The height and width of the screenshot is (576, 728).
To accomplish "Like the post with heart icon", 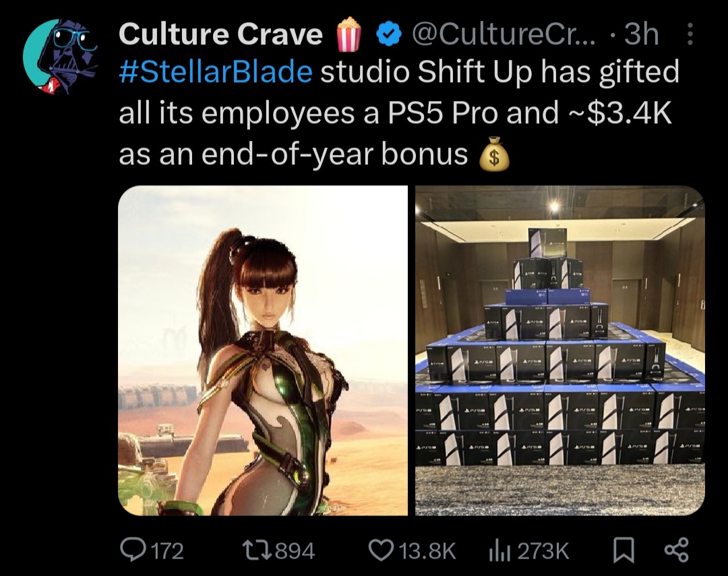I will pos(381,550).
